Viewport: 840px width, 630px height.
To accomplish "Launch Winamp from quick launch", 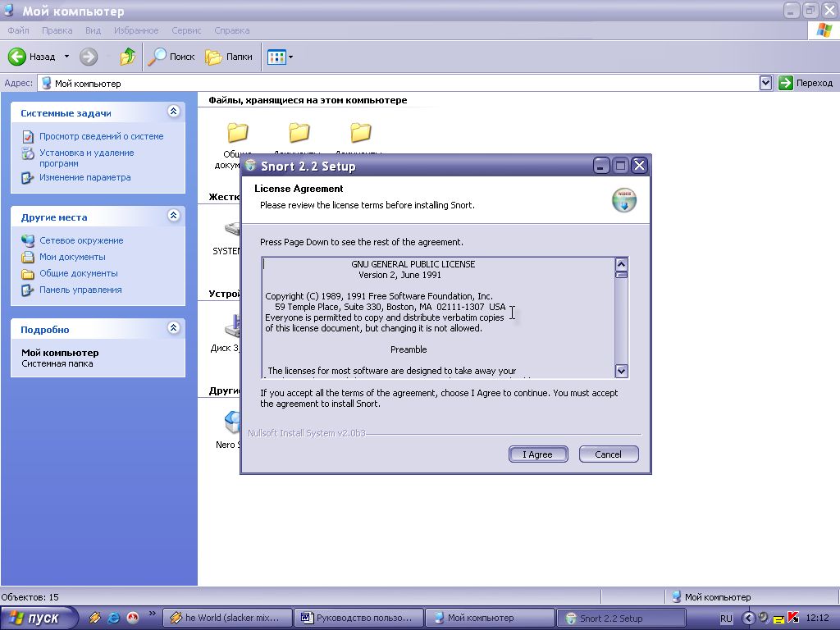I will (95, 618).
